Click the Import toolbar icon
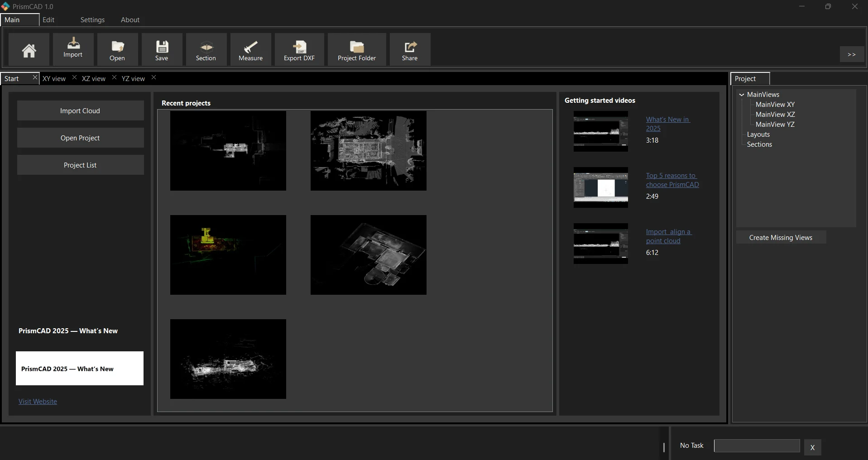 click(73, 50)
